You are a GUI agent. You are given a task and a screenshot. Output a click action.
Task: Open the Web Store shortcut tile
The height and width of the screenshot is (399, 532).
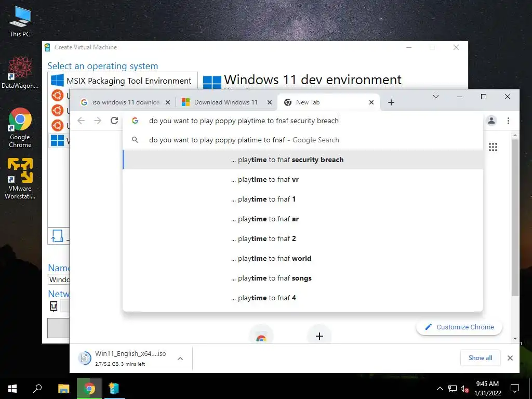pyautogui.click(x=261, y=336)
